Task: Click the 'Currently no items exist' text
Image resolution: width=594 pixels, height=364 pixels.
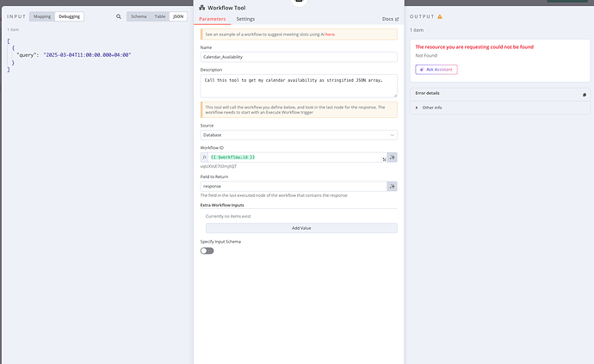Action: [x=228, y=216]
